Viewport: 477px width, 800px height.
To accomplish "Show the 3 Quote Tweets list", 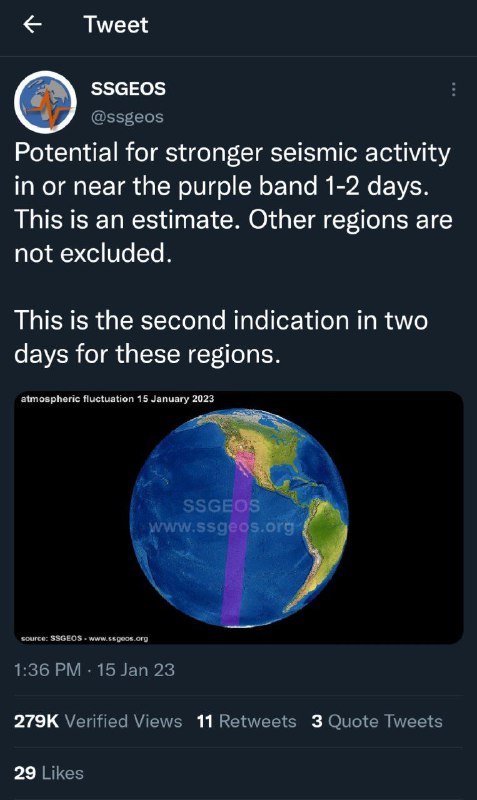I will coord(377,721).
